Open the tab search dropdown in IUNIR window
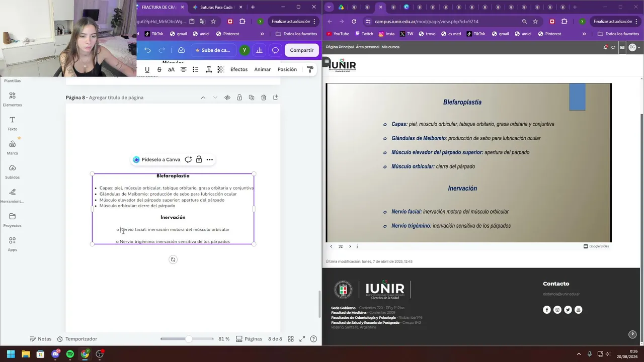 click(329, 7)
